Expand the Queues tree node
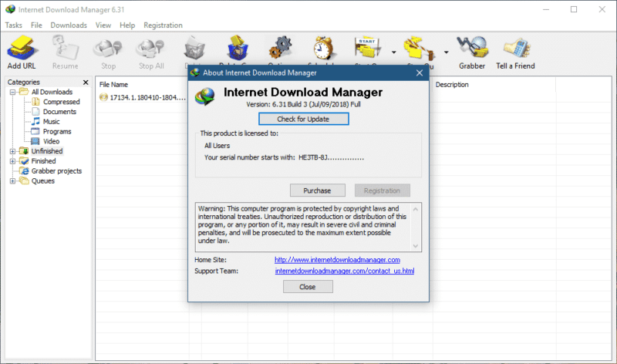617x364 pixels. pos(12,181)
